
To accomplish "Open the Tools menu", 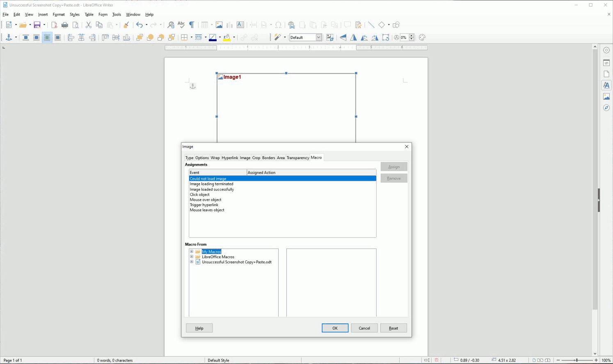I will coord(117,14).
